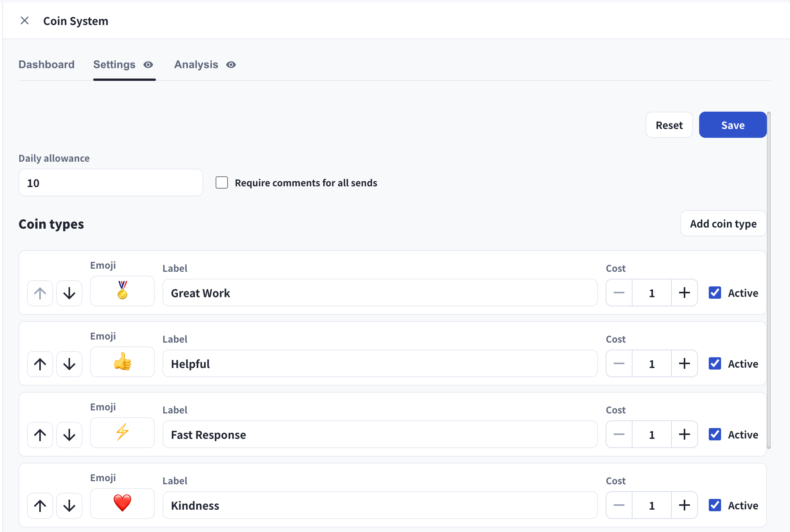The image size is (790, 532).
Task: Edit the Fast Response label field
Action: pyautogui.click(x=380, y=434)
